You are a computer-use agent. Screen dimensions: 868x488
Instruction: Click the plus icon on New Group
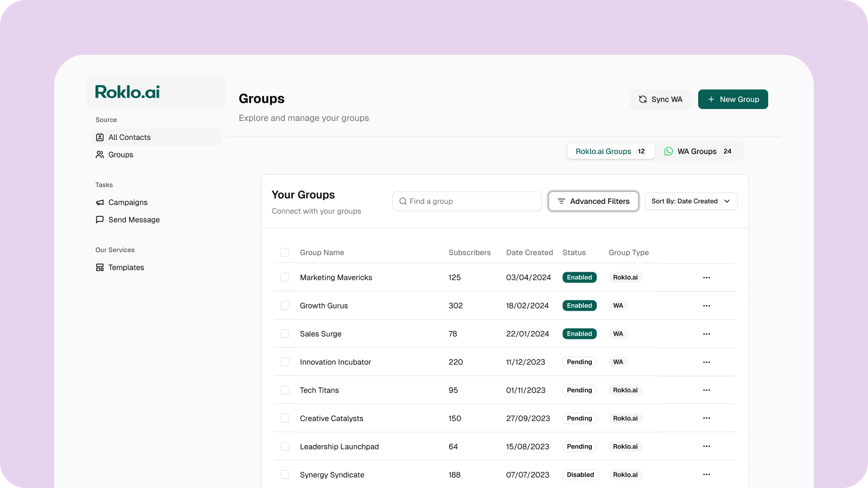(x=711, y=99)
